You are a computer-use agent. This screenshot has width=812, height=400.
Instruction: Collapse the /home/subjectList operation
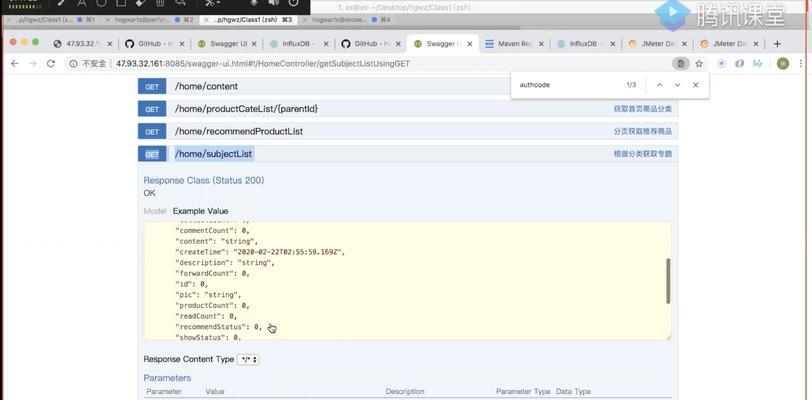(214, 154)
